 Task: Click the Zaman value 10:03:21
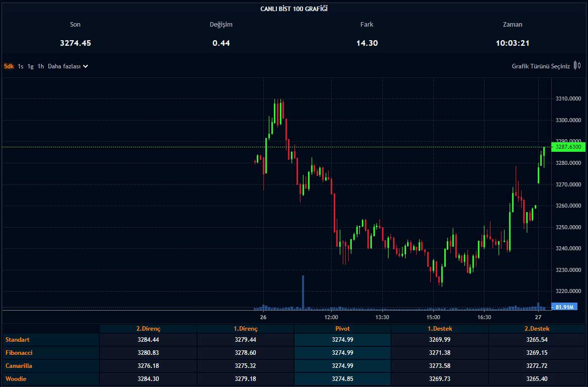(513, 43)
